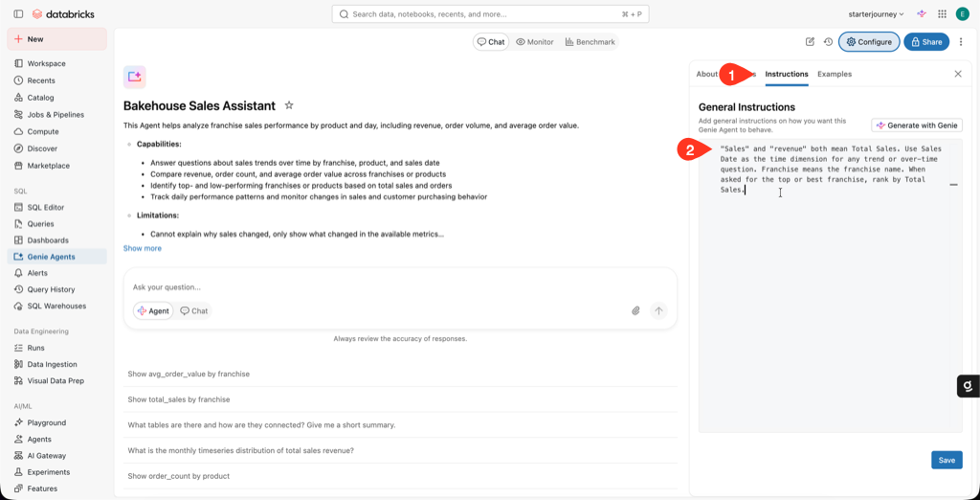Click the Databricks logo
The height and width of the screenshot is (500, 980).
tap(62, 13)
